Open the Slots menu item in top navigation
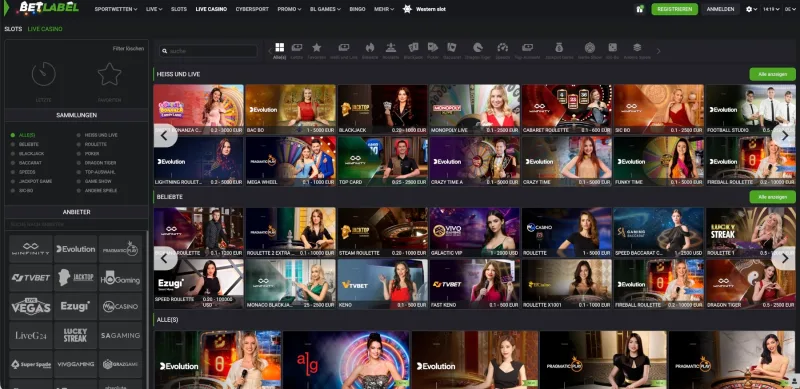The width and height of the screenshot is (800, 389). [179, 9]
